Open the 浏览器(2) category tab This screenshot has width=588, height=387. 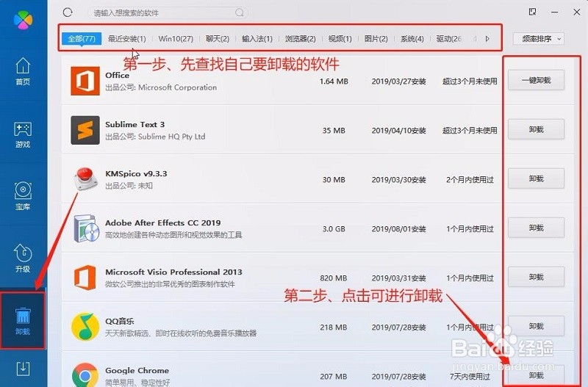pos(301,39)
